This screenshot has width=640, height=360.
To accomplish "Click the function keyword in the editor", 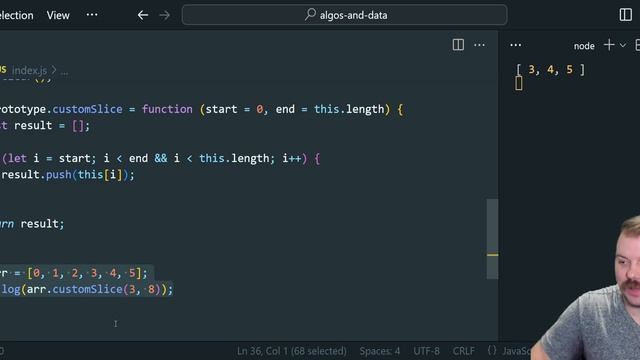I will [167, 109].
